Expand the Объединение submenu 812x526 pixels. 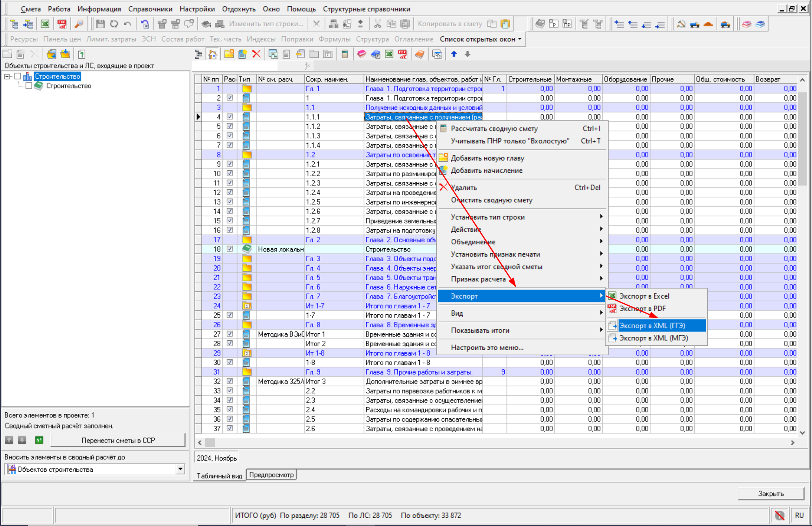pyautogui.click(x=522, y=242)
